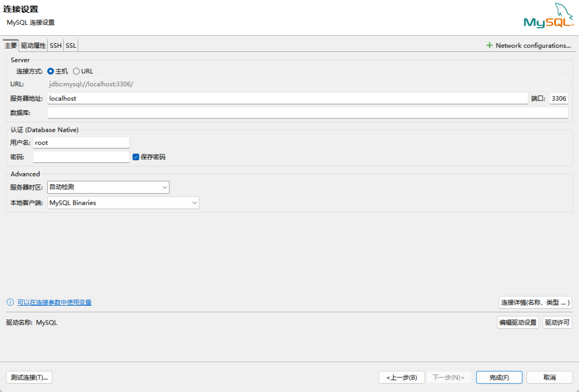Open the 服务器时区 dropdown
Viewport: 579px width, 392px height.
point(108,187)
